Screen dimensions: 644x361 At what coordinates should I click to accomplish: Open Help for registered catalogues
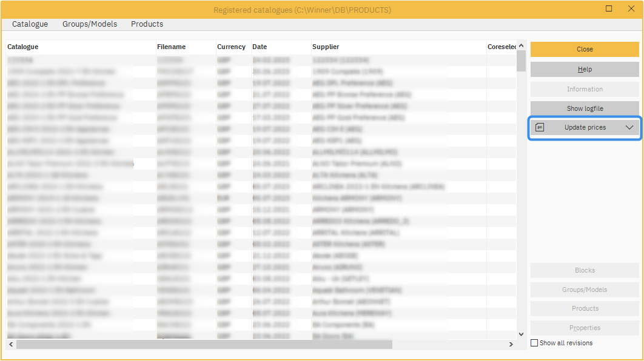point(584,69)
